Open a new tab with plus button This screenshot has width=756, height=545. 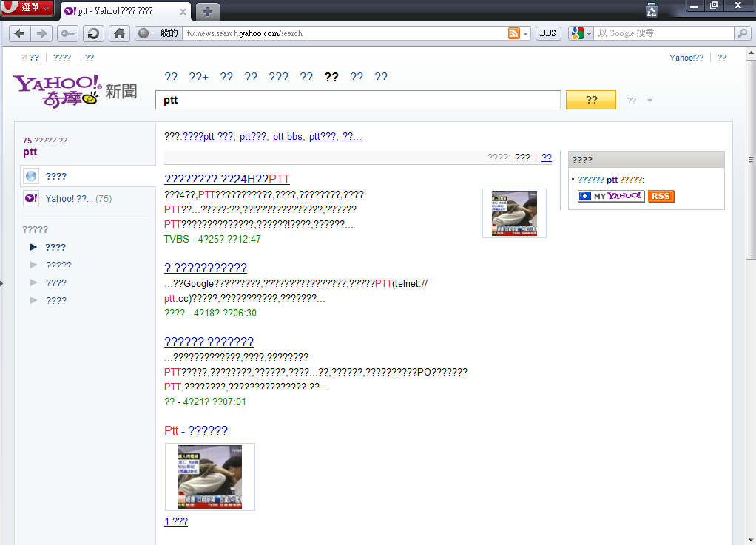click(x=208, y=12)
